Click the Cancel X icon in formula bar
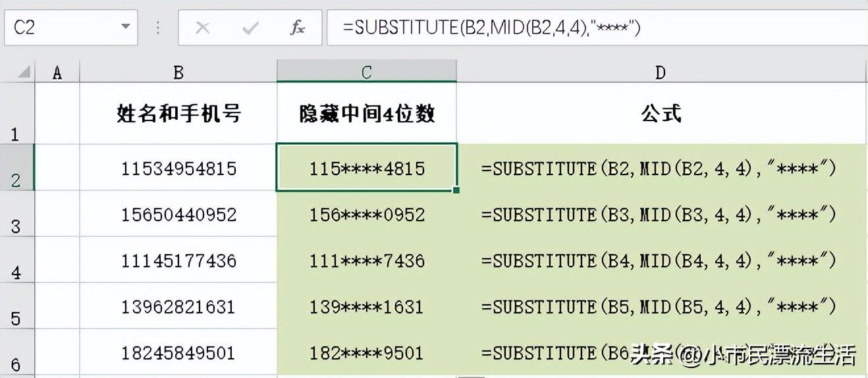Screen dimensions: 868x378 pyautogui.click(x=203, y=28)
